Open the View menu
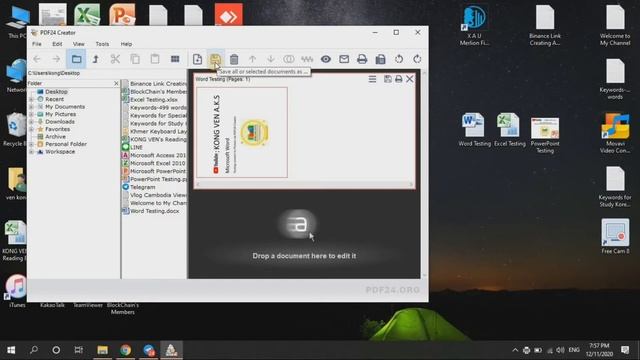This screenshot has height=360, width=640. 78,44
